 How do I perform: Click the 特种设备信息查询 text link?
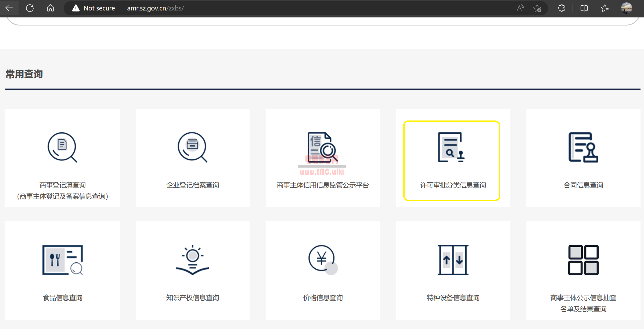click(453, 298)
